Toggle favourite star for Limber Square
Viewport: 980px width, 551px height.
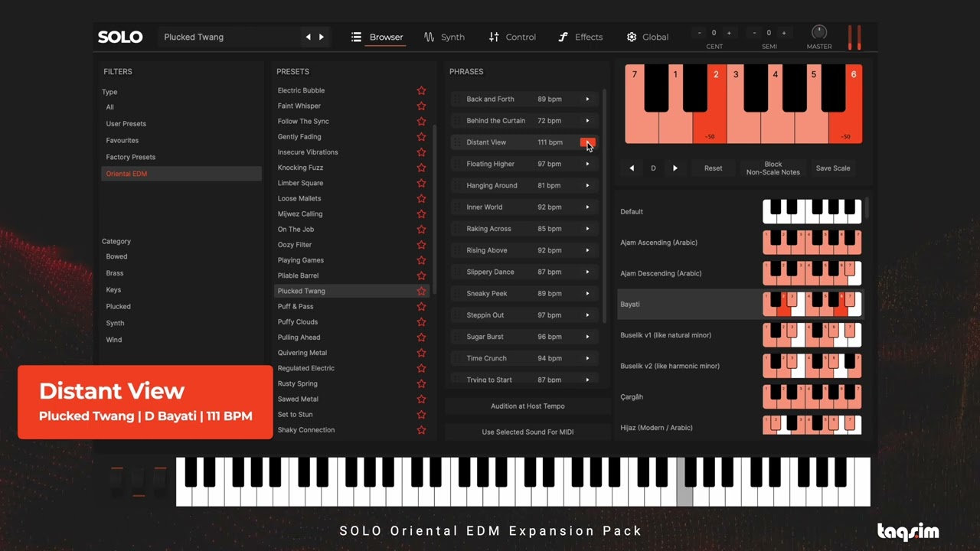point(421,183)
